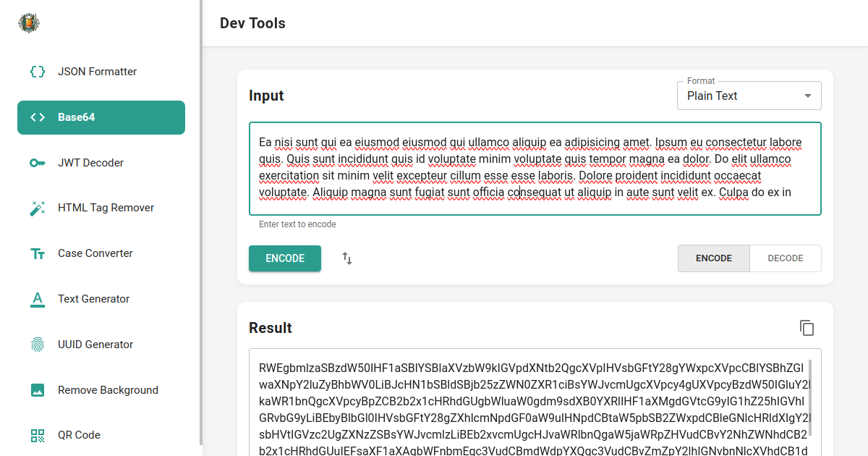Click the app logo at top left

28,22
